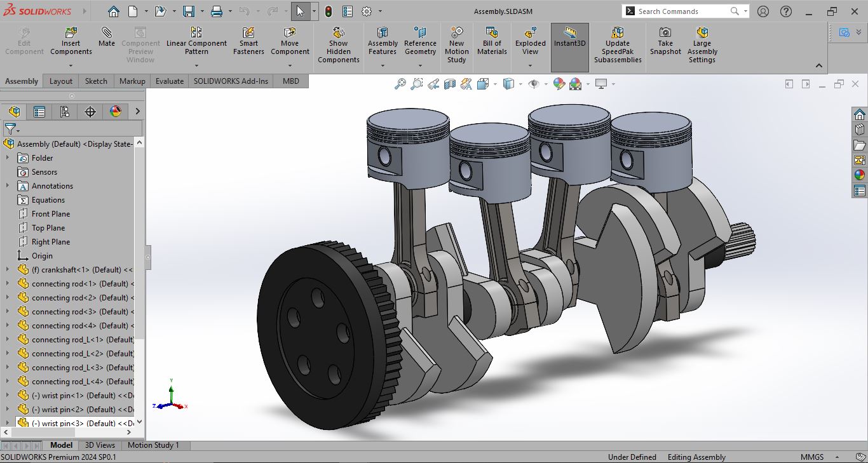Open the Motion Study 1 tab
868x463 pixels.
pos(153,445)
